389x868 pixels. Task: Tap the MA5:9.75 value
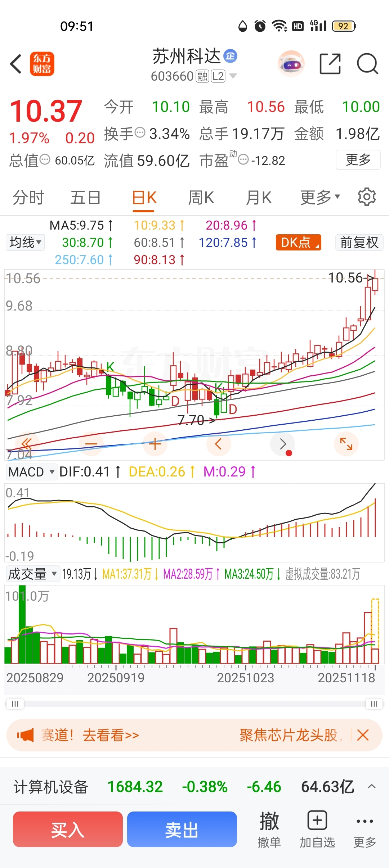click(x=81, y=225)
